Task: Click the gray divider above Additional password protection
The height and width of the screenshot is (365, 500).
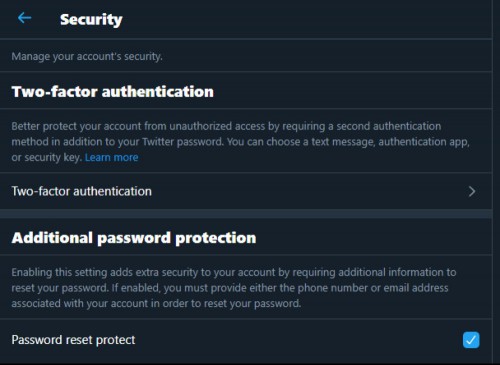Action: pos(246,214)
